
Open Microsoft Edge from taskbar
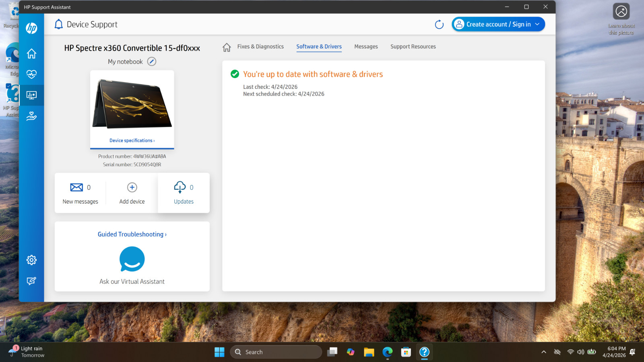pyautogui.click(x=388, y=352)
